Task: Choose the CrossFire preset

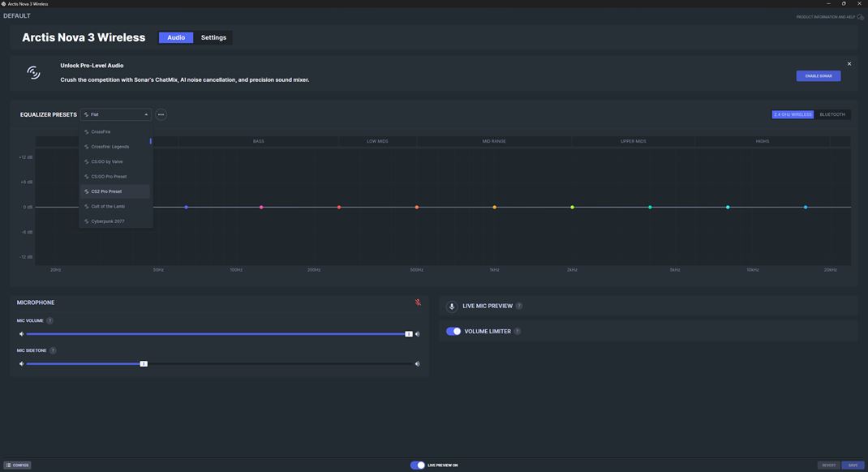Action: pos(115,131)
